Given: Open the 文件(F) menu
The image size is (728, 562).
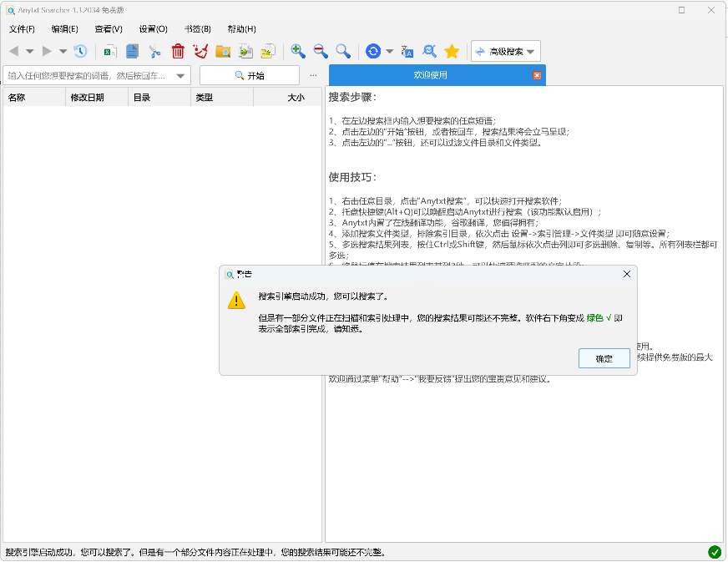Looking at the screenshot, I should 22,28.
